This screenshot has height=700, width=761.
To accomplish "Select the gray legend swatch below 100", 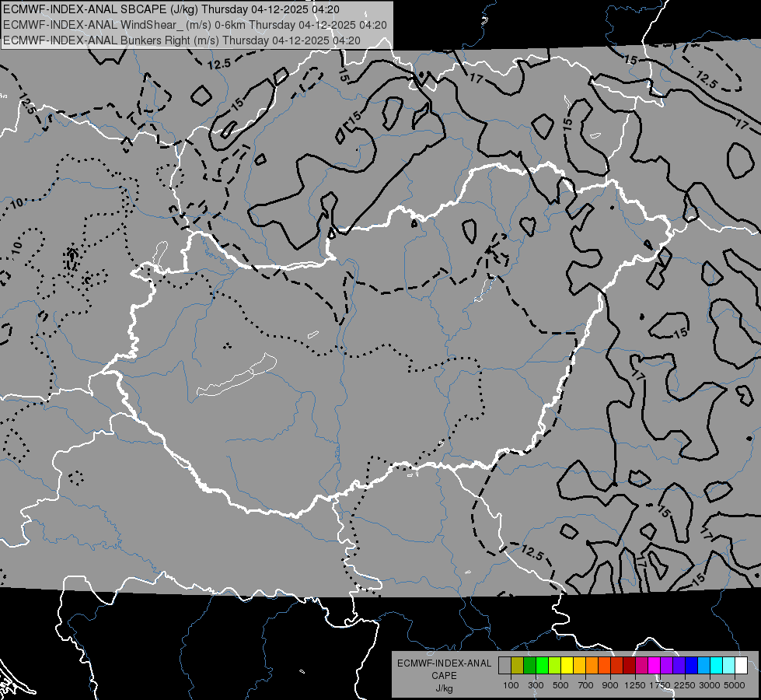I will [504, 666].
